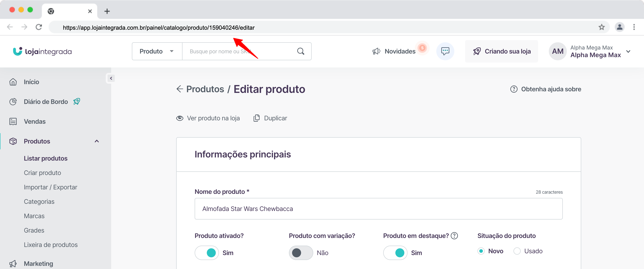Click the Criando sua loja button
Image resolution: width=644 pixels, height=269 pixels.
502,51
